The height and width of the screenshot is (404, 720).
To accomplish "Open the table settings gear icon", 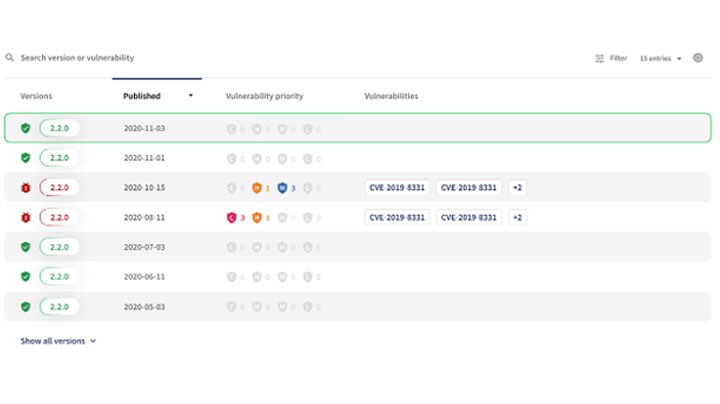I will click(x=698, y=58).
